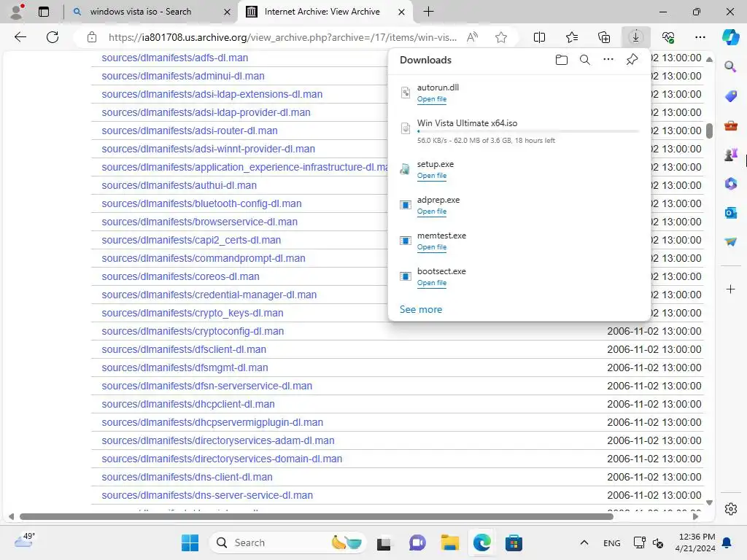Click the taskbar Search box
Screen dimensions: 747x560
click(x=288, y=542)
